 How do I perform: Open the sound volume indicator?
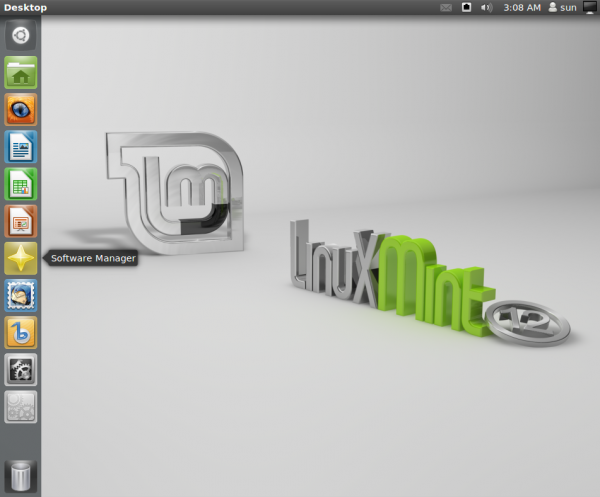[486, 8]
